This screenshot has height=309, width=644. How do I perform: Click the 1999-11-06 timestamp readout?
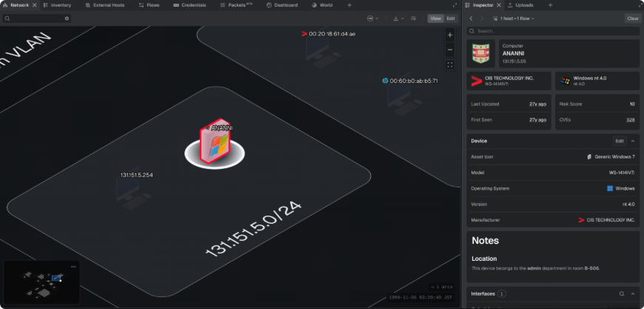pyautogui.click(x=421, y=297)
